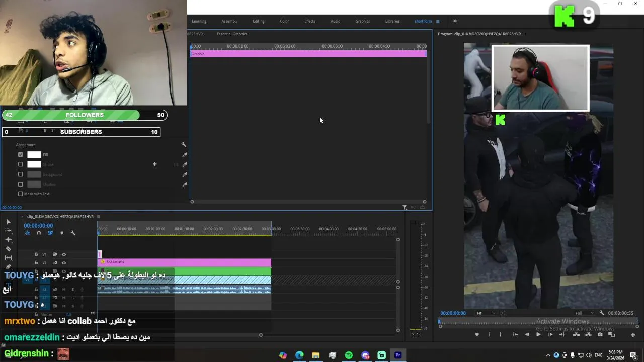Mark In point in Program monitor
The height and width of the screenshot is (362, 644).
[x=490, y=334]
